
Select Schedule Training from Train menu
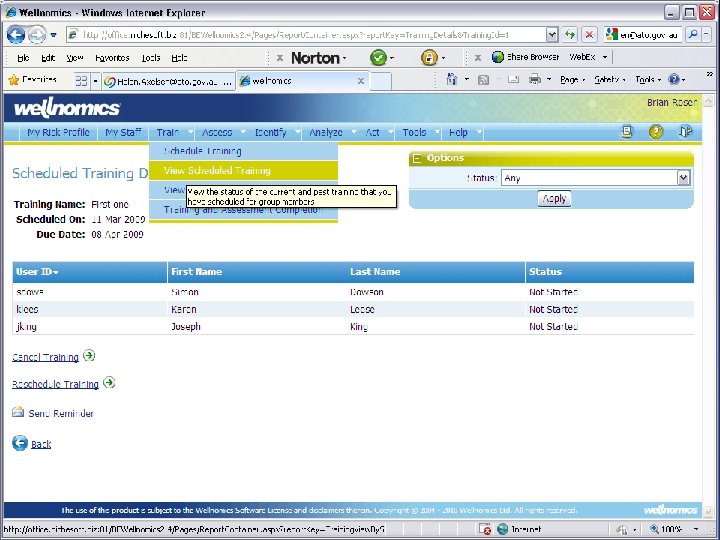[x=243, y=152]
